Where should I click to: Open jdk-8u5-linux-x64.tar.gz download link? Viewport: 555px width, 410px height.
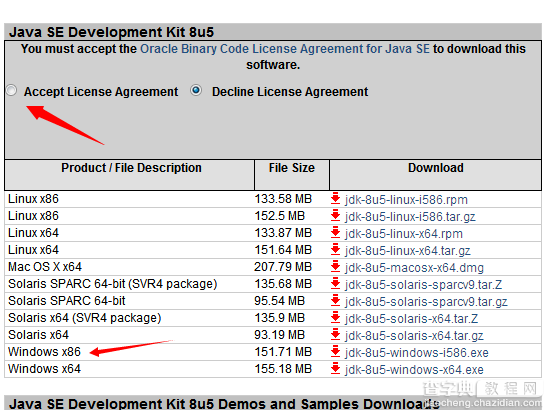408,251
